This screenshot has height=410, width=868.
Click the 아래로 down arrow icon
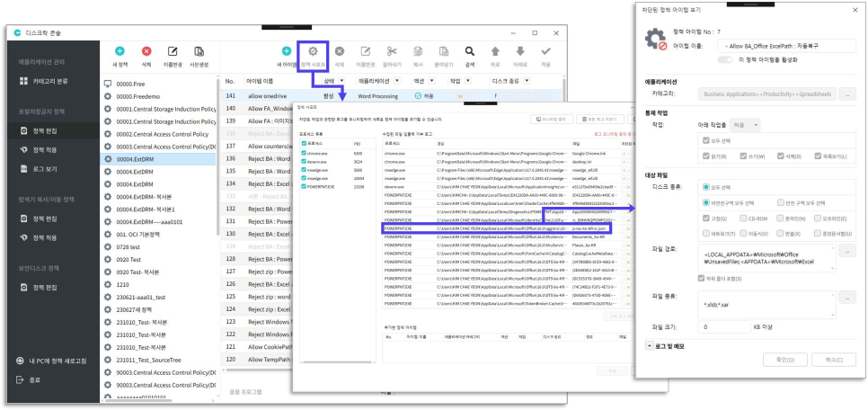click(520, 51)
